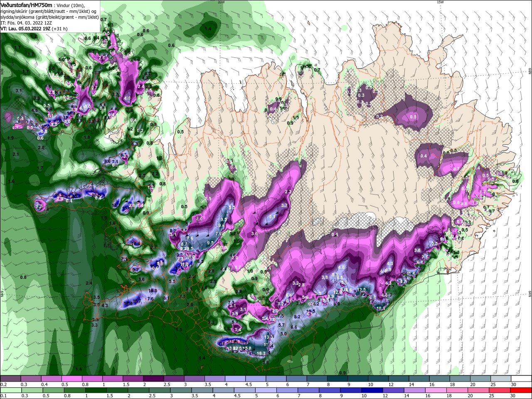Screen dimensions: 532x399
Task: Click the 'VT: Lau. 05.03.2022 19Z' valid time
Action: click(25, 29)
